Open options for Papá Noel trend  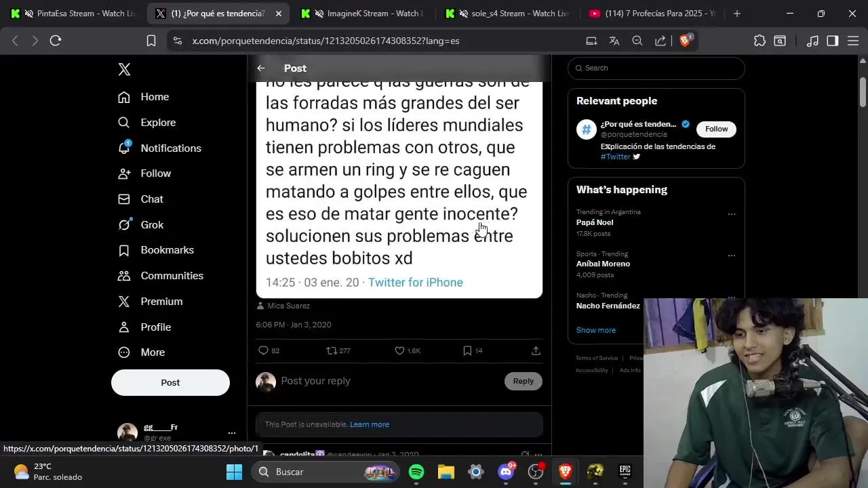(x=732, y=214)
